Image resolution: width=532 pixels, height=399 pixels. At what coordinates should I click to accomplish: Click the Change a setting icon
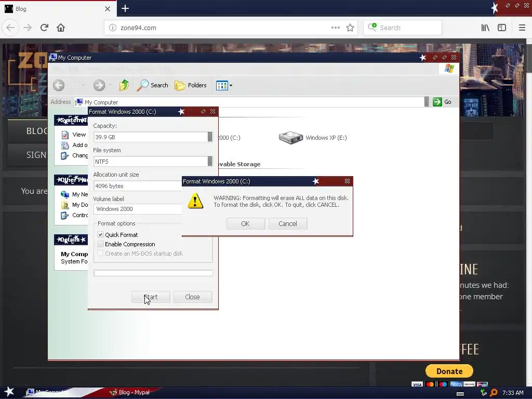click(x=65, y=156)
